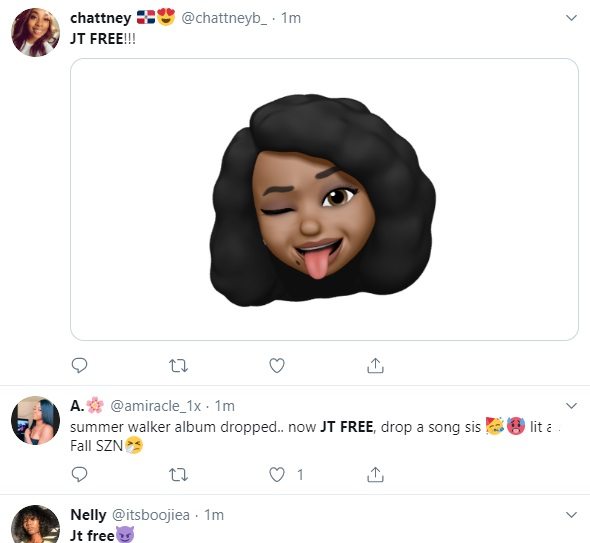590x543 pixels.
Task: Reply to chattney's JT FREE tweet
Action: coord(79,365)
